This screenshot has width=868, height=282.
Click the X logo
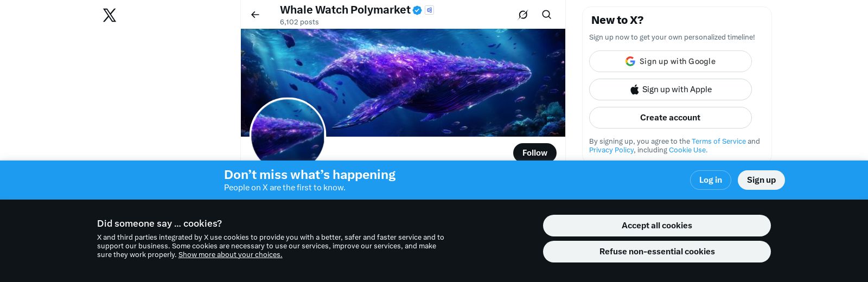[110, 15]
